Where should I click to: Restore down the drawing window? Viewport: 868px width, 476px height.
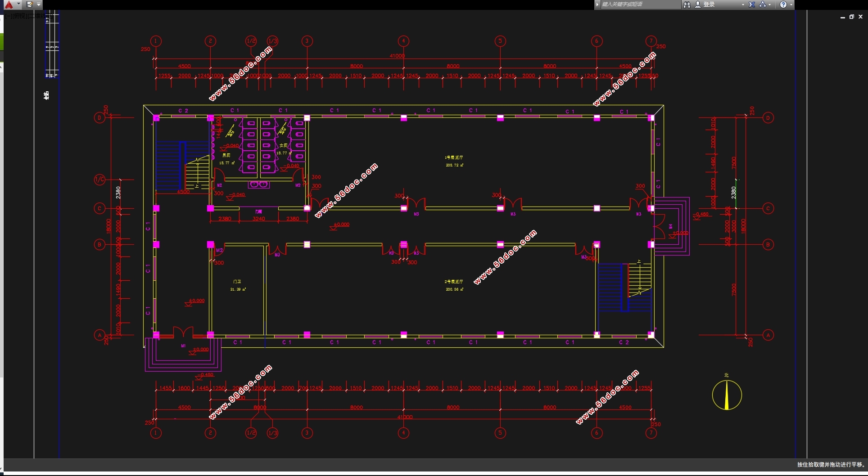point(851,17)
